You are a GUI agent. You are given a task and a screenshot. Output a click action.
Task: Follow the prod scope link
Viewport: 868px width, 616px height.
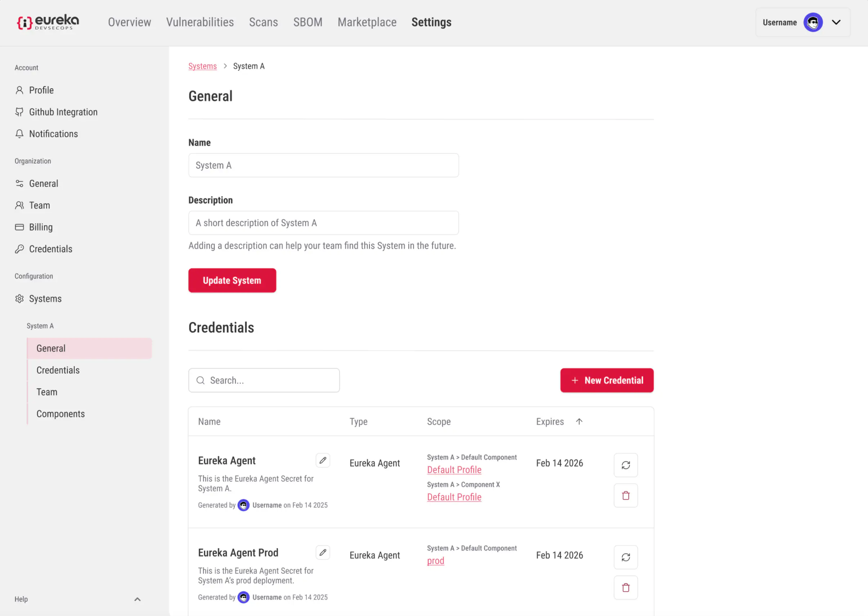pos(435,561)
